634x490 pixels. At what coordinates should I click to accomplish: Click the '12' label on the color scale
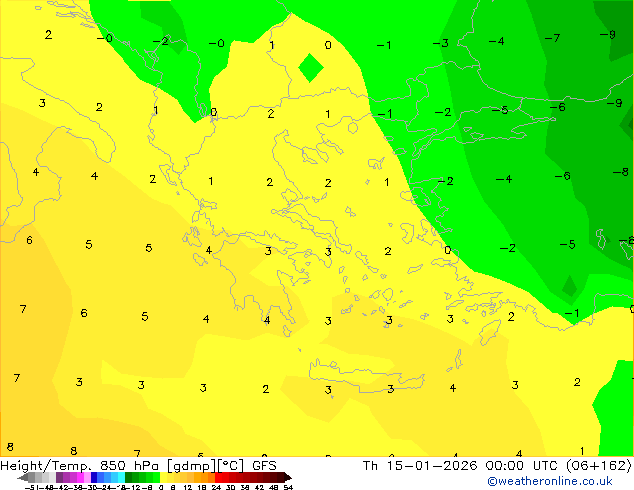(x=188, y=487)
